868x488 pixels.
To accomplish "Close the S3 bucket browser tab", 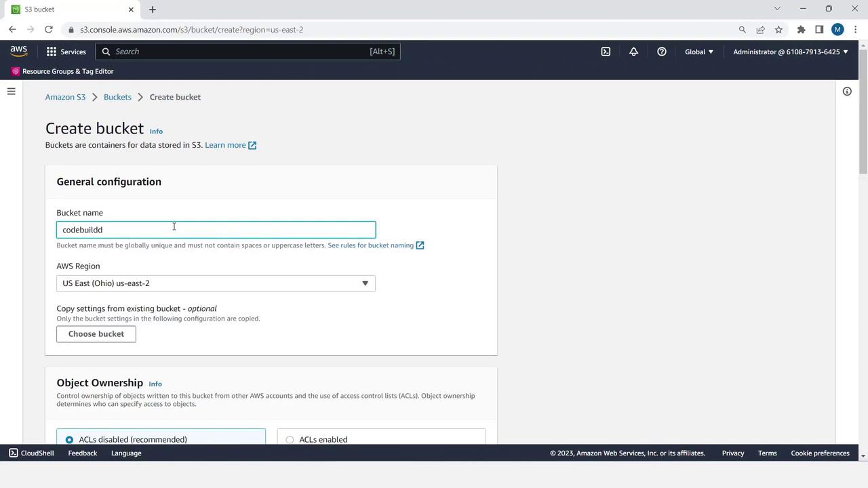I will pos(131,9).
